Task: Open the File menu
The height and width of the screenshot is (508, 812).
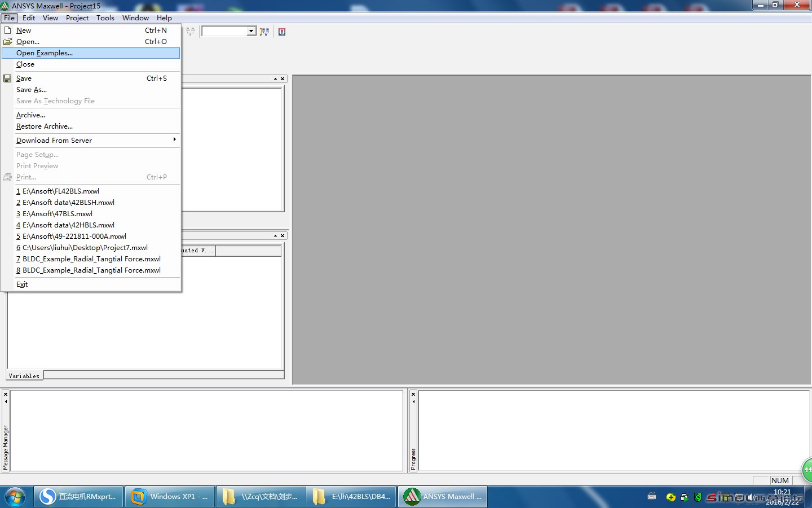Action: coord(10,18)
